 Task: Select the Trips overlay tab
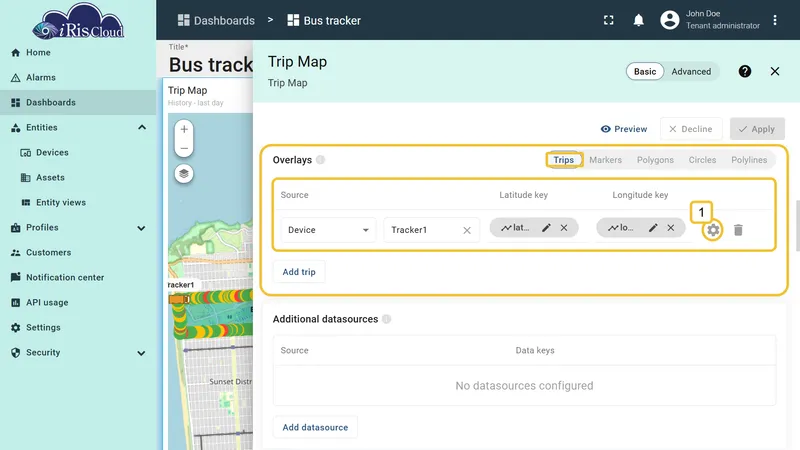[563, 160]
